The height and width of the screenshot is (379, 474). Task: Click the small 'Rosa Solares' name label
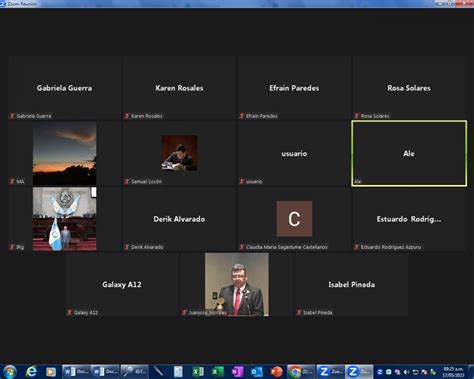point(375,116)
